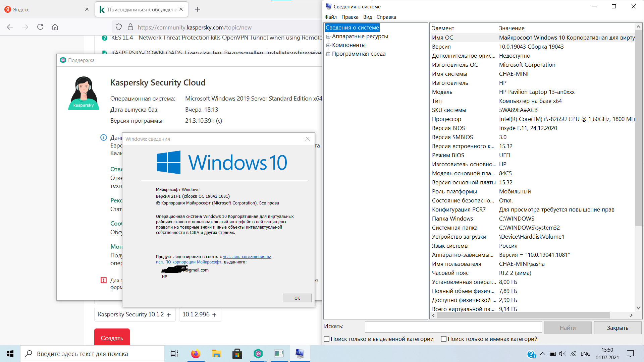Expand the Аппаратные ресурсы tree node

point(328,37)
